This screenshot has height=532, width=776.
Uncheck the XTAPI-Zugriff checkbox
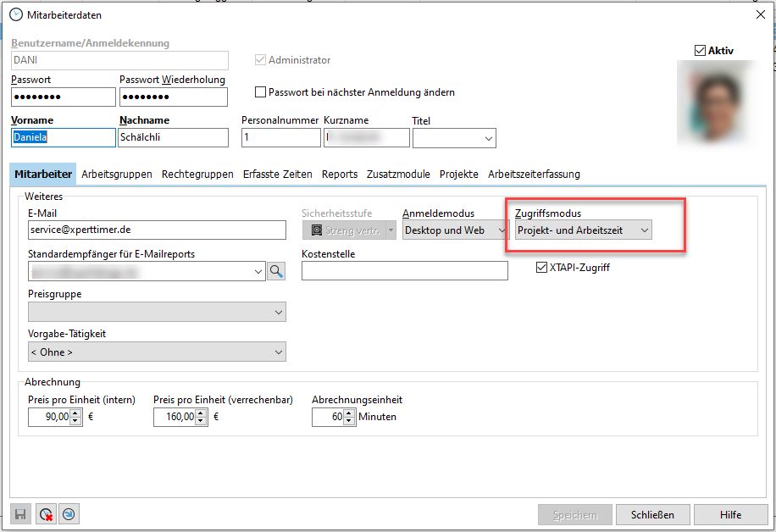[x=542, y=268]
